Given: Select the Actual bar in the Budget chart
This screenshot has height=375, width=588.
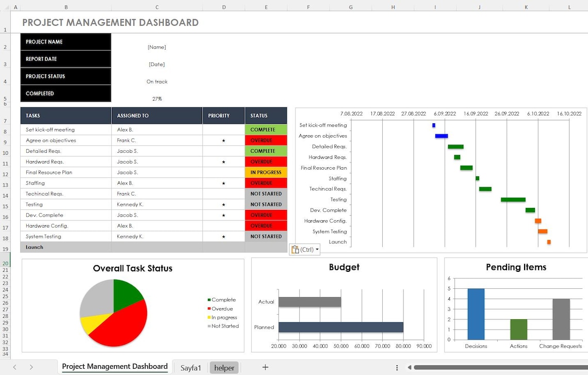Looking at the screenshot, I should click(309, 302).
